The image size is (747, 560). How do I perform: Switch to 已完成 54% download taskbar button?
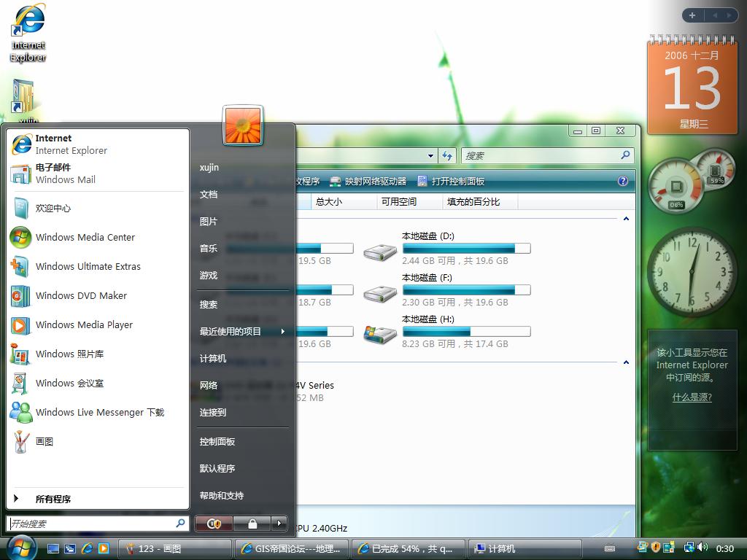click(409, 548)
